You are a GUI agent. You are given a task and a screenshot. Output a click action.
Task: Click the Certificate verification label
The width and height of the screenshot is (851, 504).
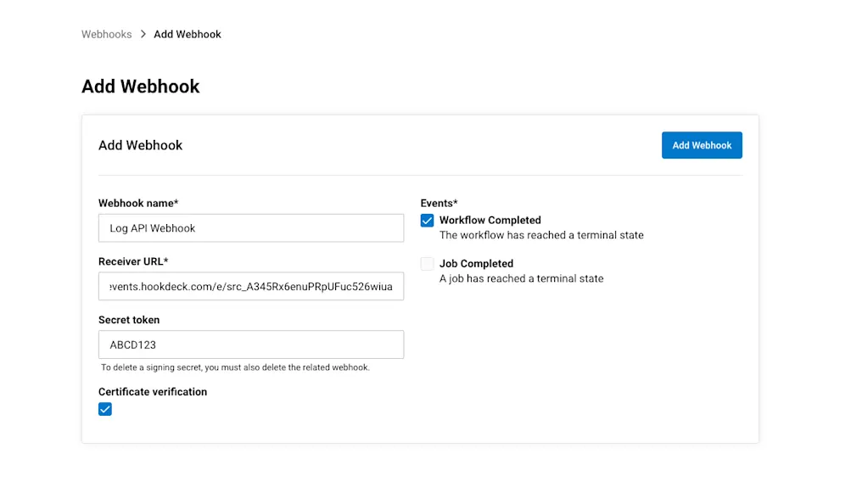point(153,391)
